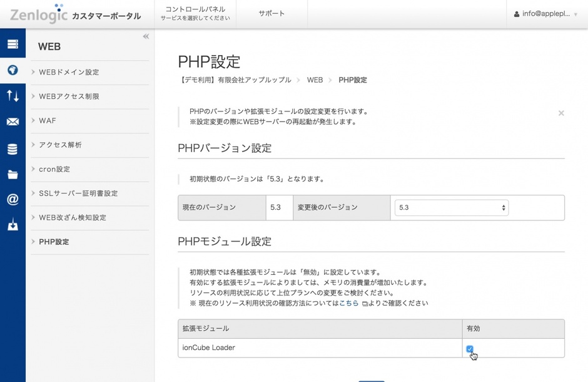This screenshot has height=382, width=588.
Task: Toggle the ionCube Loader checkbox
Action: pos(470,349)
